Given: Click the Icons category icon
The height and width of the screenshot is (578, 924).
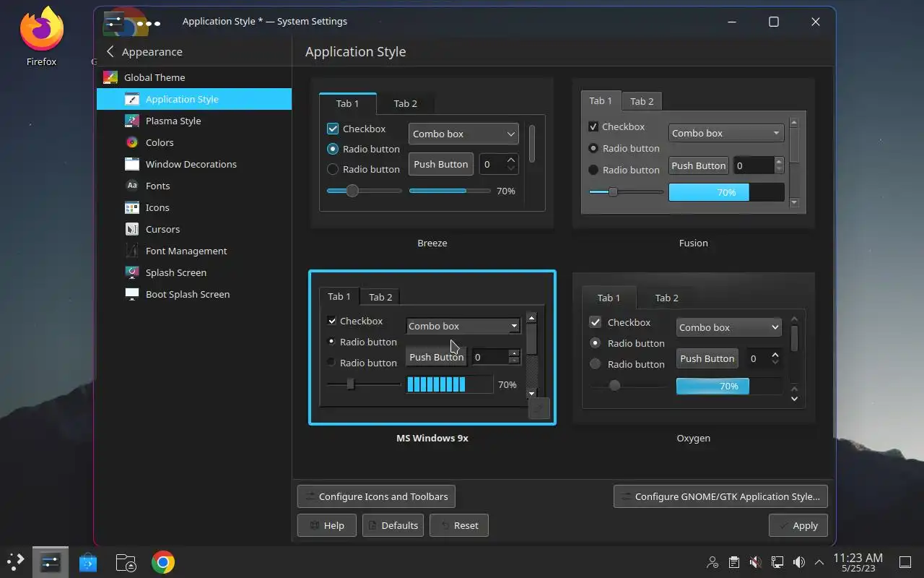Looking at the screenshot, I should pyautogui.click(x=132, y=207).
